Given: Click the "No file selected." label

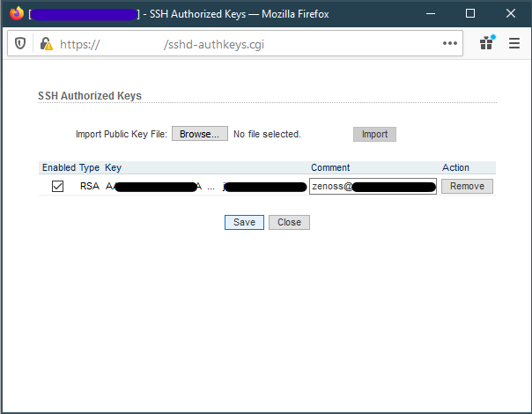Looking at the screenshot, I should 267,135.
